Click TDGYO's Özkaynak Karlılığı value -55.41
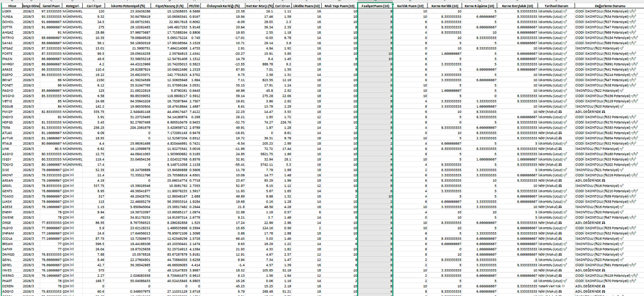644x296 pixels. click(x=222, y=164)
